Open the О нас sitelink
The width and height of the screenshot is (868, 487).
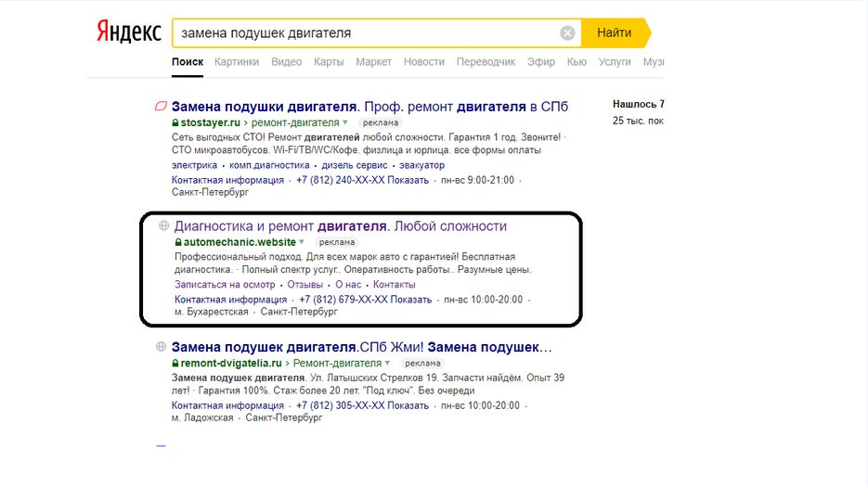[348, 285]
